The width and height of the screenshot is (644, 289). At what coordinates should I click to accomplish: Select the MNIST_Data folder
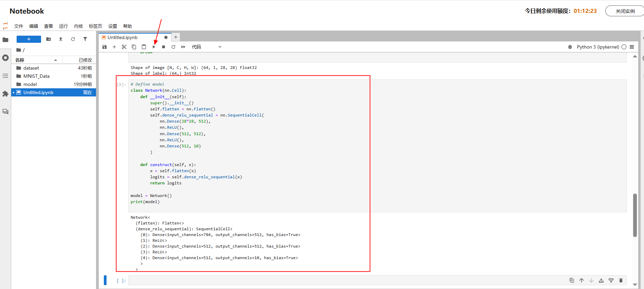click(x=54, y=76)
